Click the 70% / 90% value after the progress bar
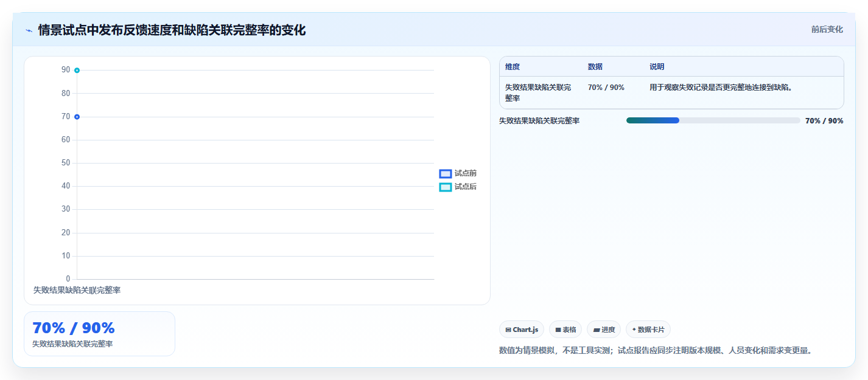This screenshot has height=380, width=868. point(824,121)
